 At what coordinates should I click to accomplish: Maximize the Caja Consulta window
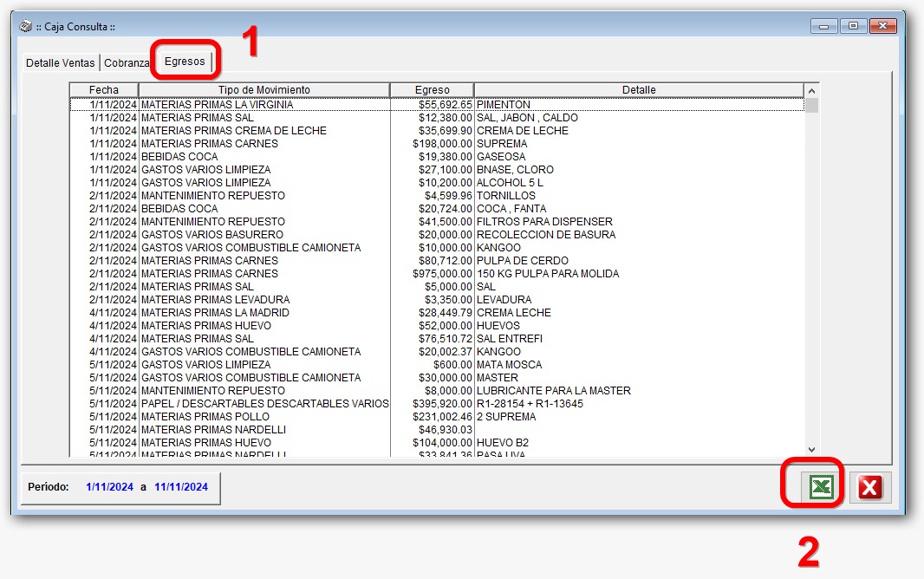(x=852, y=26)
